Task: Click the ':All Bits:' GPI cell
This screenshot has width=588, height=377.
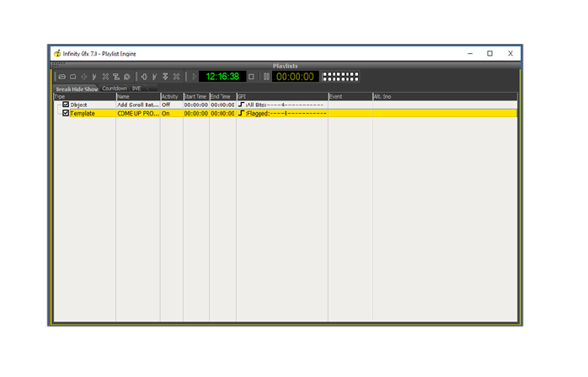Action: pos(282,105)
